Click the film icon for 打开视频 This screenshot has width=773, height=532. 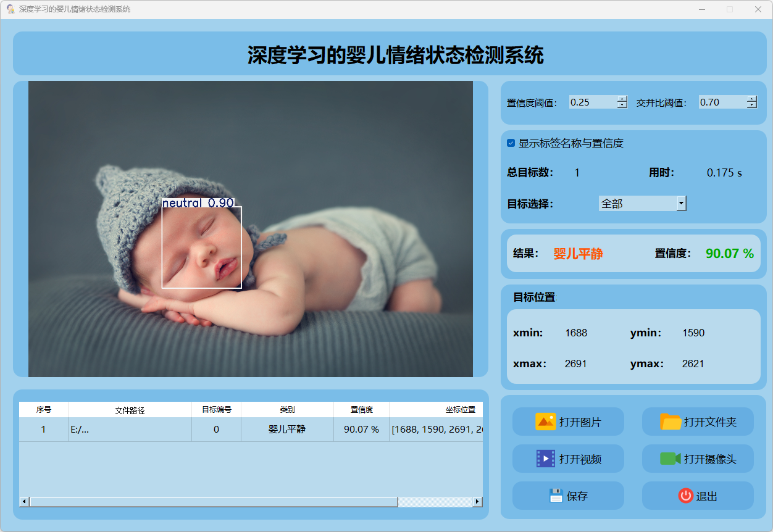(546, 459)
